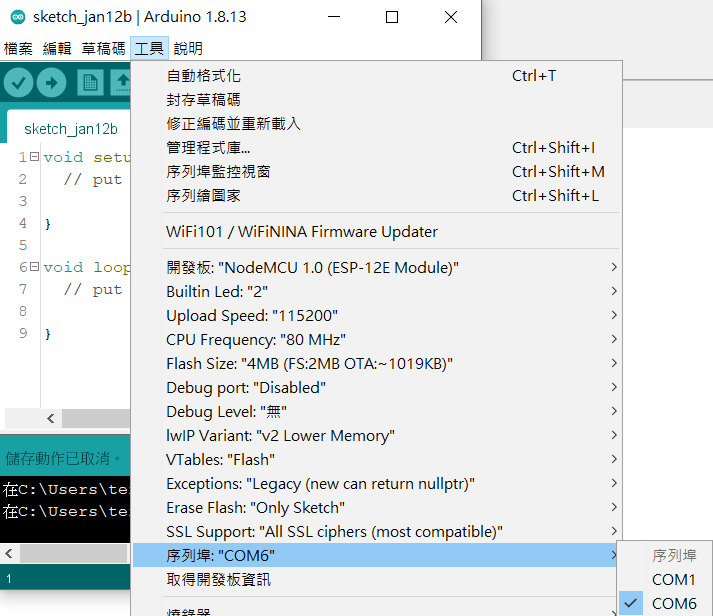713x616 pixels.
Task: Click the New sketch document icon
Action: 90,83
